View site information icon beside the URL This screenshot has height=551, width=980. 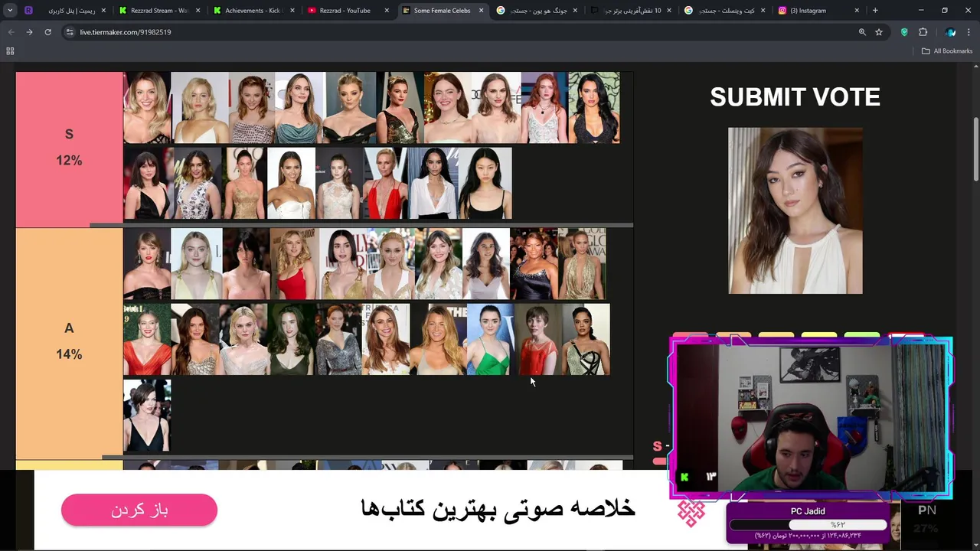pyautogui.click(x=70, y=32)
